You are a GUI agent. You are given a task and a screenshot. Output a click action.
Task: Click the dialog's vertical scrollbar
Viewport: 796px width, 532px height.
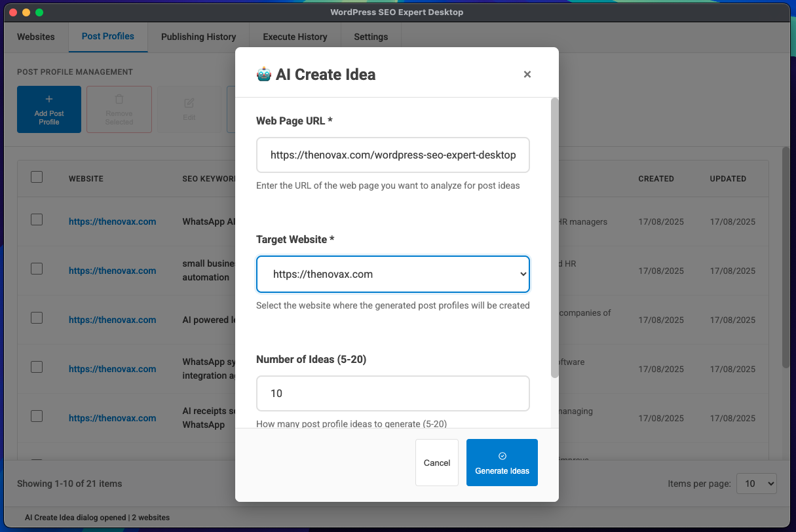555,238
